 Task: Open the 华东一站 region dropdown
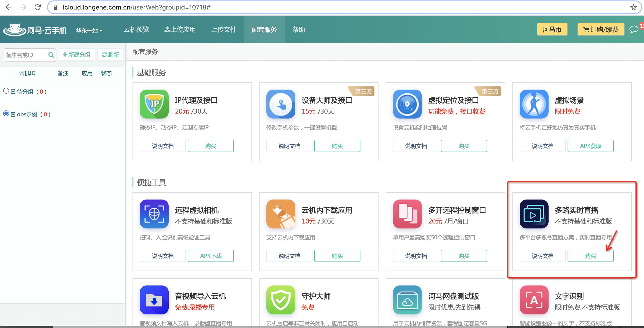89,30
